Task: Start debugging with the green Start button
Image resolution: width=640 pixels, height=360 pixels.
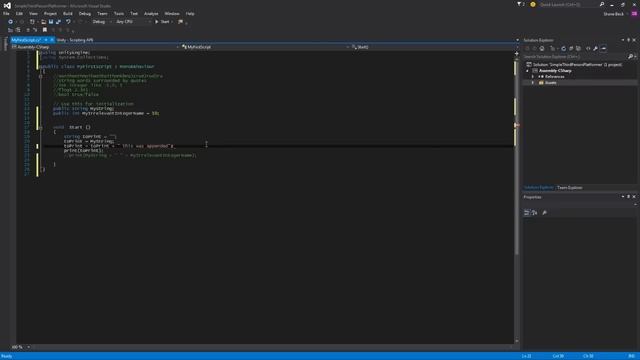Action: pos(162,22)
